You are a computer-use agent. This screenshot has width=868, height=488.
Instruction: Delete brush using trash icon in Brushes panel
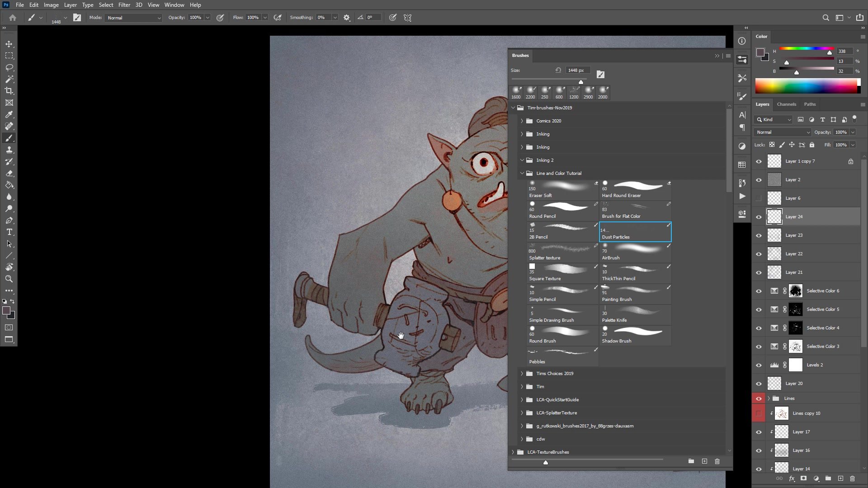point(717,461)
